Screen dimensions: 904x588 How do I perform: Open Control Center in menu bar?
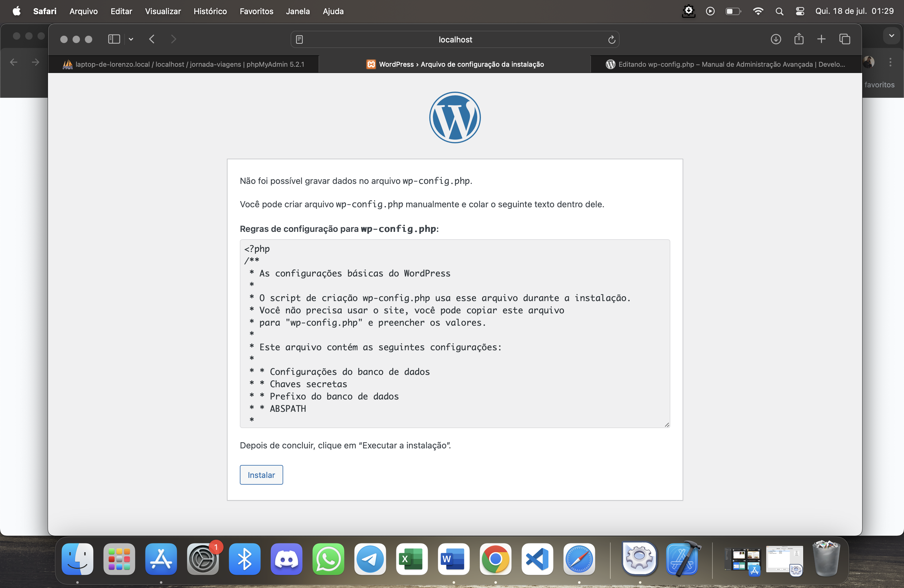[800, 11]
